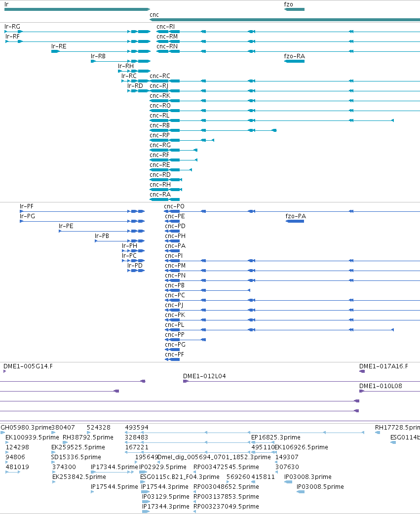Select the lr-PG protein feature
Viewport: 420px width, 514px height.
click(x=82, y=221)
